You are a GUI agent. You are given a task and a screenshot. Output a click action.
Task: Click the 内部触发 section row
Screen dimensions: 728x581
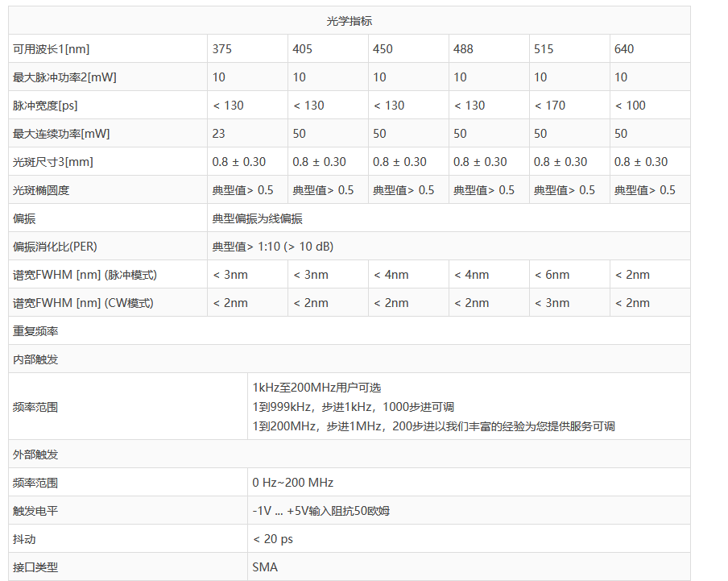click(35, 359)
